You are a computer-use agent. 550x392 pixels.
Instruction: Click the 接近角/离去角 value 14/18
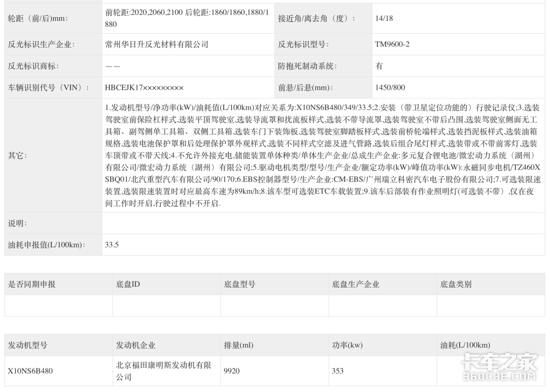[384, 19]
